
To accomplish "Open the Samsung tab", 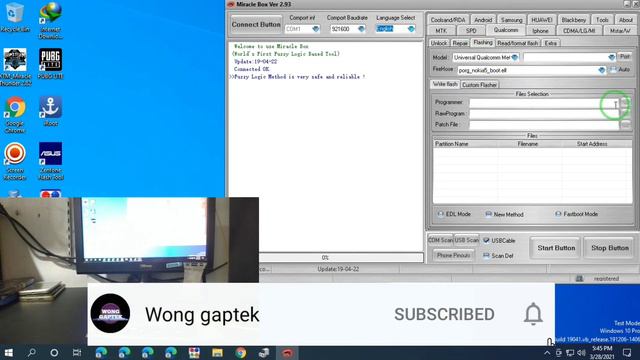I will (511, 20).
